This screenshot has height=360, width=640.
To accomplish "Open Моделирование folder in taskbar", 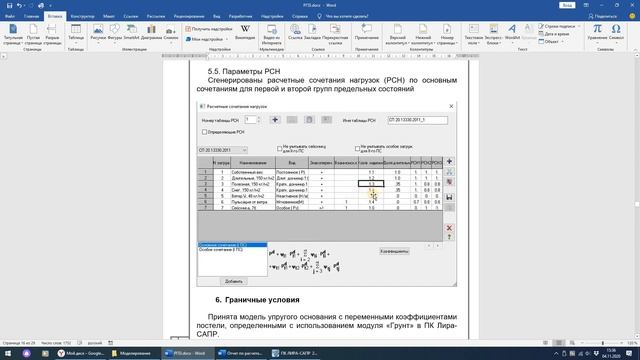I will 135,353.
